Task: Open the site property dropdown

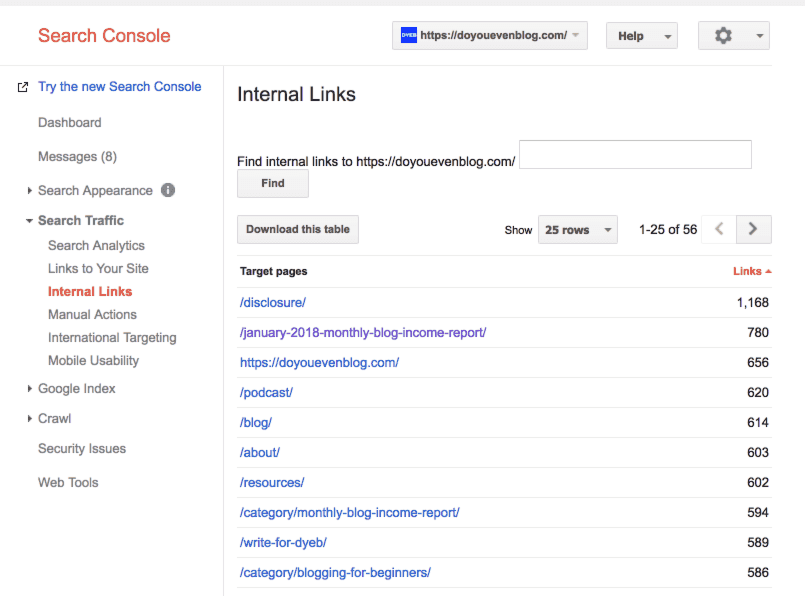Action: coord(490,35)
